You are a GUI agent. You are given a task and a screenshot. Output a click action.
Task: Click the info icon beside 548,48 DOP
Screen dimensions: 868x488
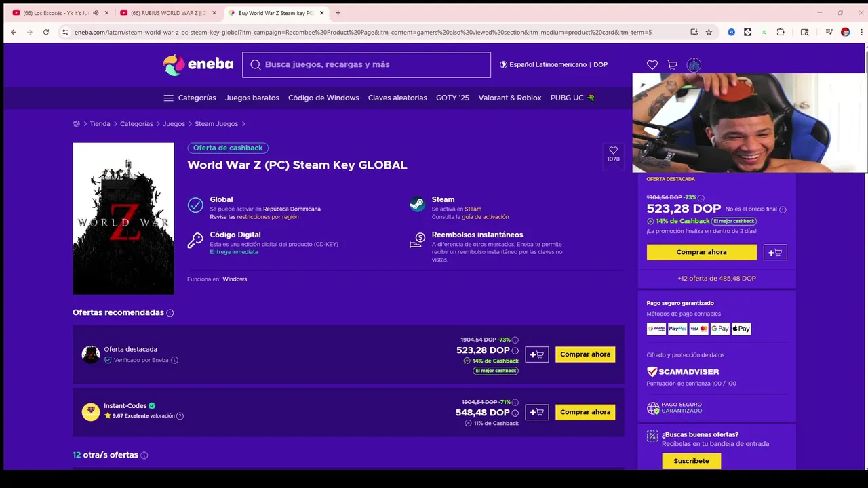515,413
